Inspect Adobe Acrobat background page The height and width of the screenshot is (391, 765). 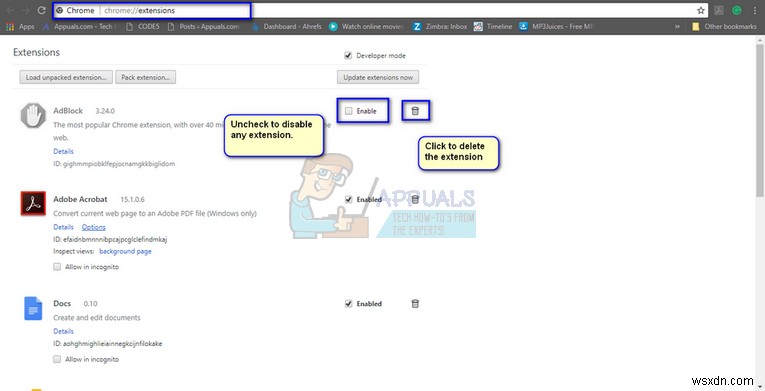125,251
